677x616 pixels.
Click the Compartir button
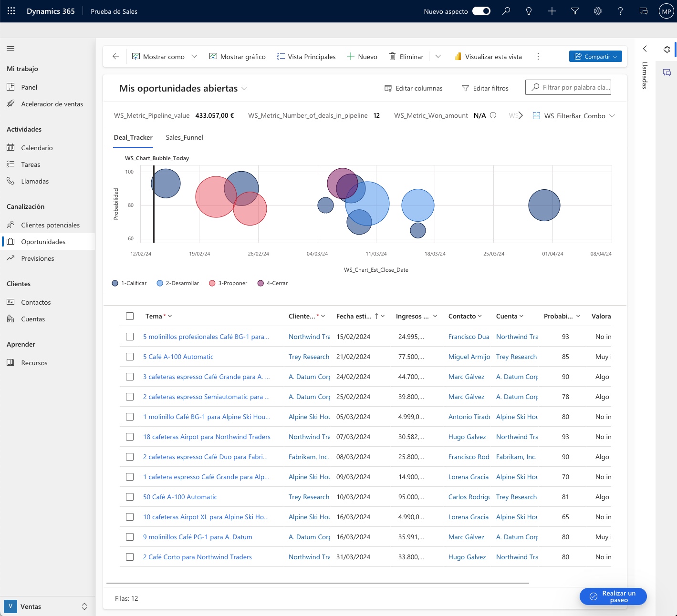[595, 56]
